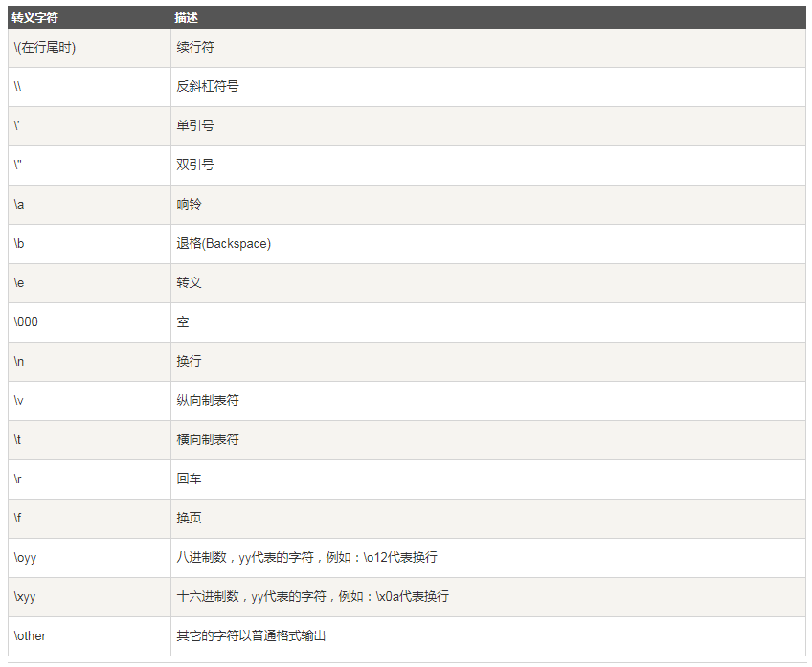The image size is (812, 667).
Task: Select the text '其它的字符以普通格式输出'
Action: click(251, 636)
